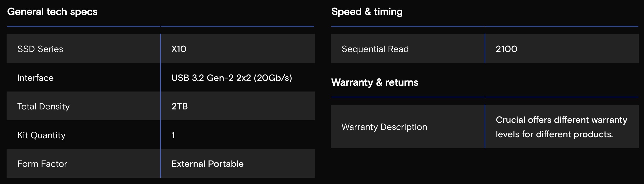
Task: Select the Total Density label
Action: pos(43,106)
